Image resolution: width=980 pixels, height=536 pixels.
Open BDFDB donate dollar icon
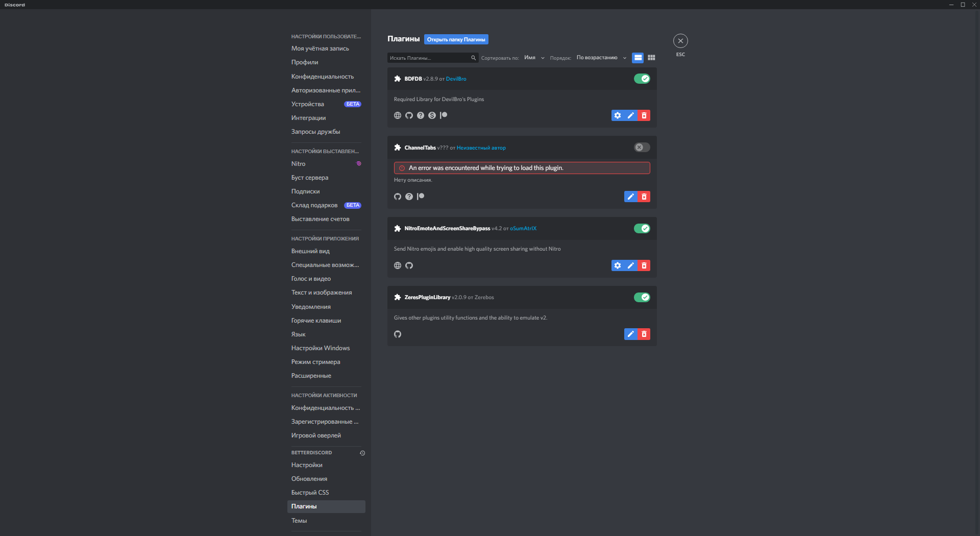tap(432, 115)
